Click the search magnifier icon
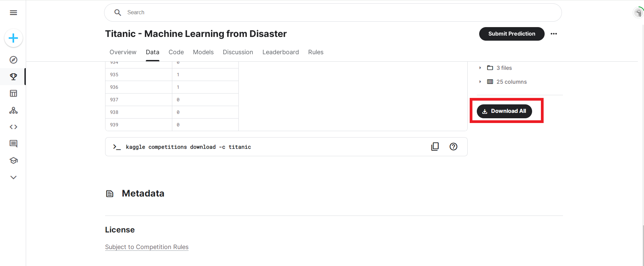This screenshot has width=644, height=266. (118, 13)
